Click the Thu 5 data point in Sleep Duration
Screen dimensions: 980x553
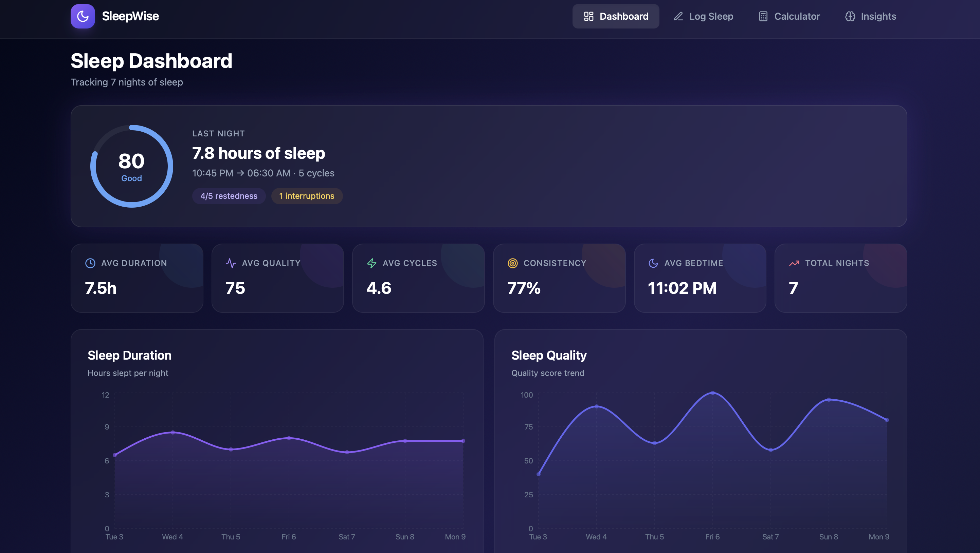231,450
